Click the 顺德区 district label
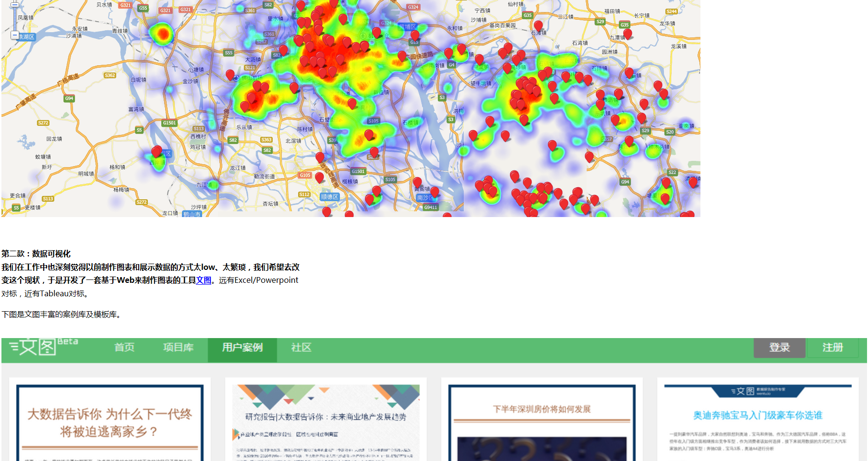 [329, 197]
